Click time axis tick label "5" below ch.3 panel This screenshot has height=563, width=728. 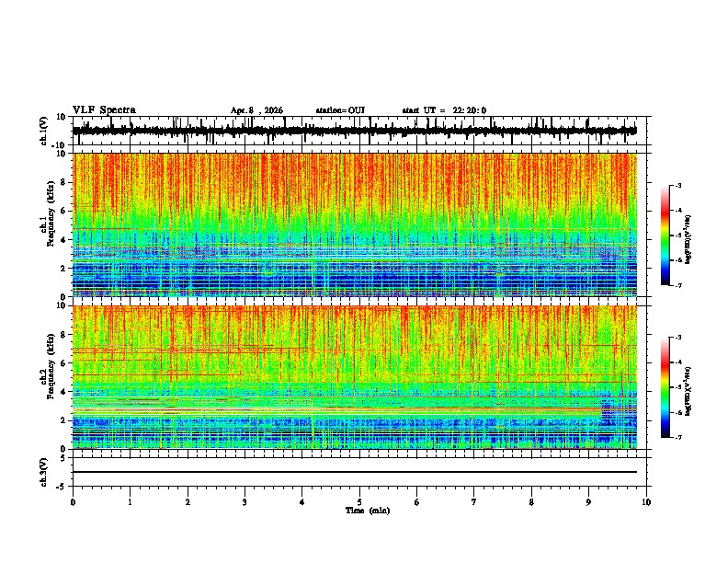point(359,502)
